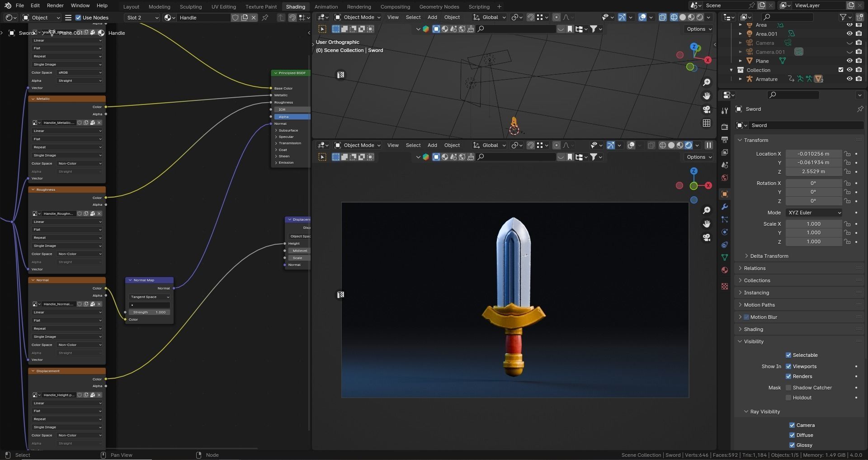868x460 pixels.
Task: Pin the Sword properties panel
Action: tap(860, 109)
